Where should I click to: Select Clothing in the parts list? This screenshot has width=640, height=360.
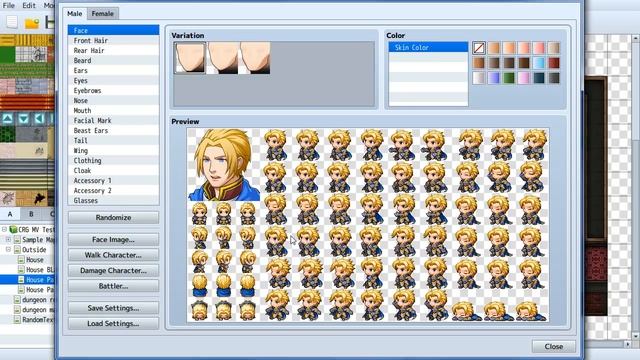click(x=113, y=160)
